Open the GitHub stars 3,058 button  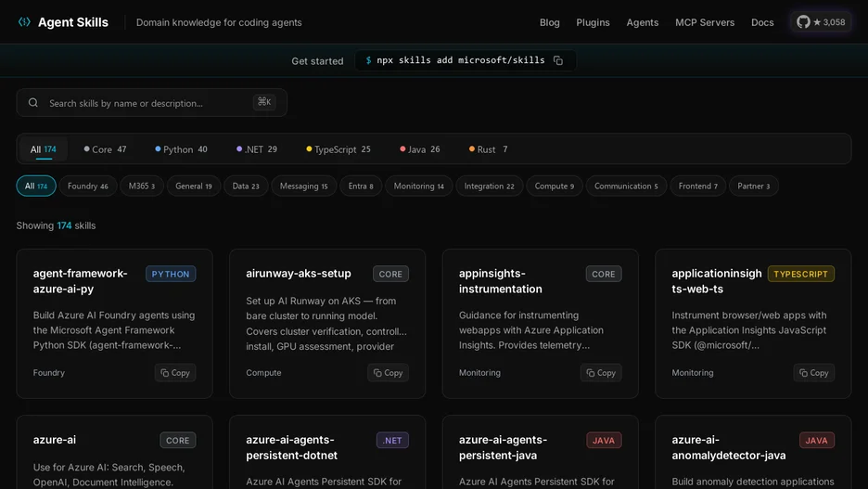point(821,22)
